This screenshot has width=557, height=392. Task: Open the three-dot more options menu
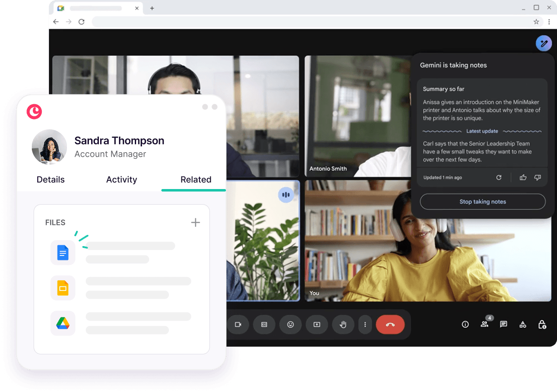(365, 324)
